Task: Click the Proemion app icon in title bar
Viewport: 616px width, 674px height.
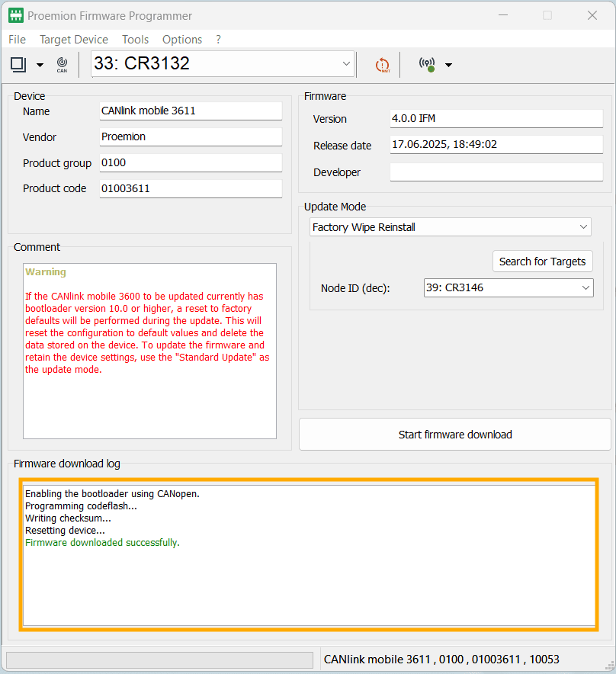Action: [x=15, y=15]
